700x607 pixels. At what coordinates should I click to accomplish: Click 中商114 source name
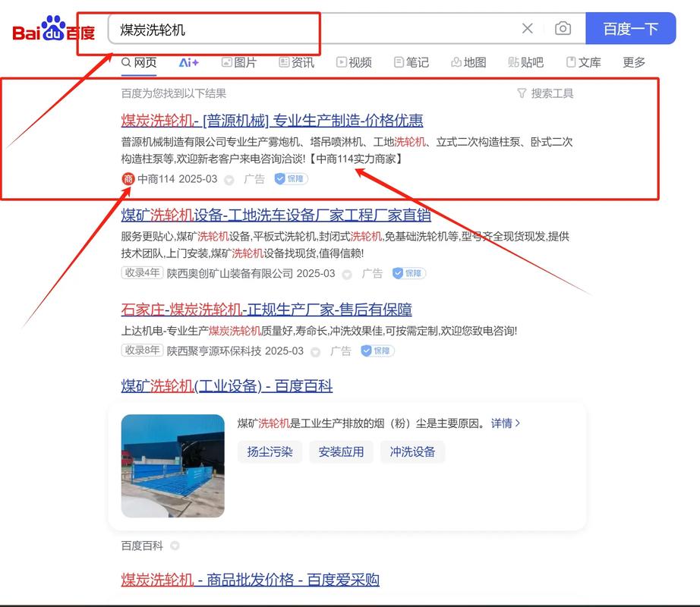(x=156, y=179)
